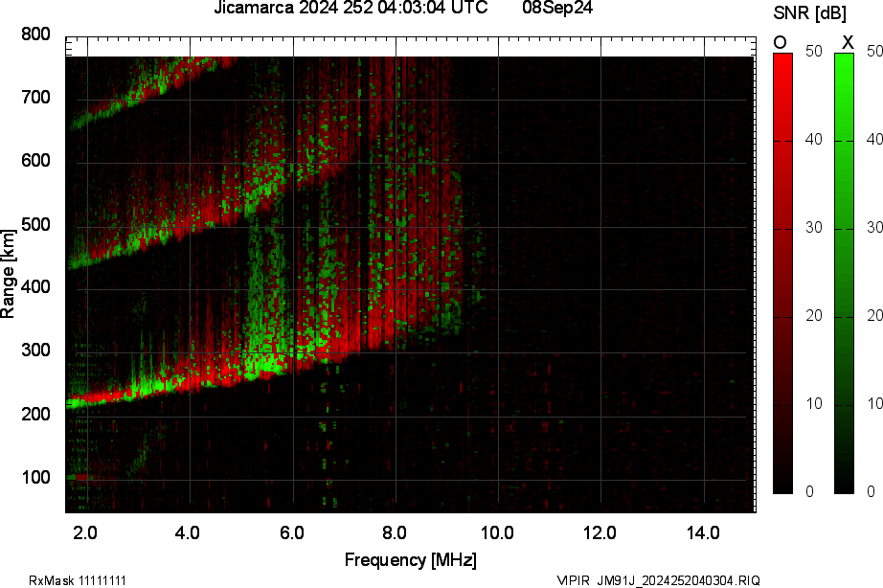This screenshot has height=588, width=883.
Task: Click the 10.0 frequency tick label
Action: (x=497, y=532)
